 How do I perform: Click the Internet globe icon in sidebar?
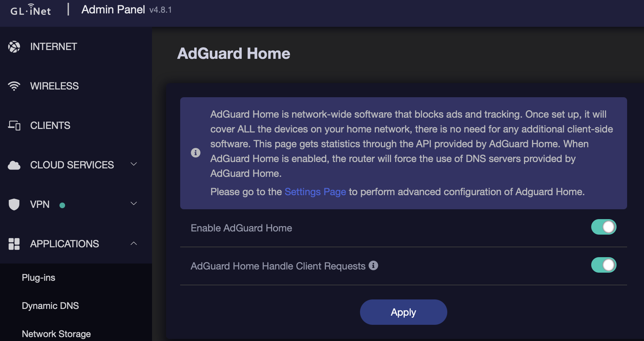(x=14, y=46)
